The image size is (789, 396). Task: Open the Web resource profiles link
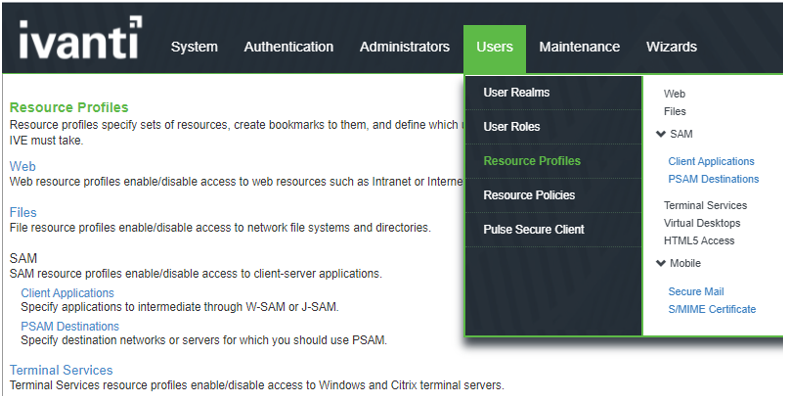click(x=23, y=167)
